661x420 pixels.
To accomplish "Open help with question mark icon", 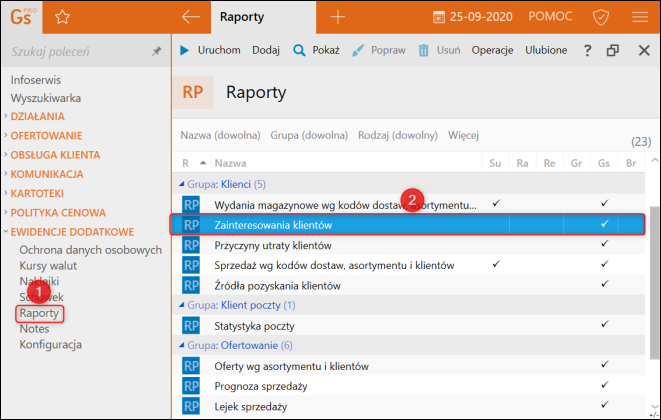I will tap(587, 51).
